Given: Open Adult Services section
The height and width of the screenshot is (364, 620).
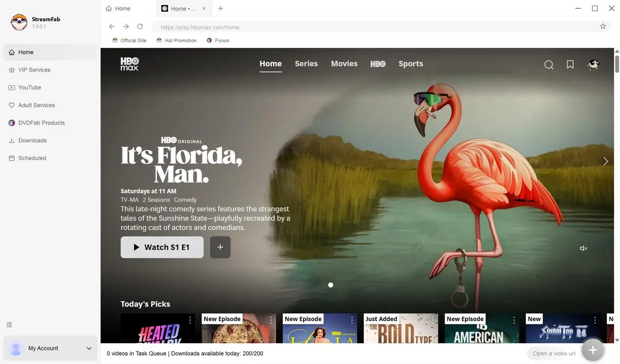Looking at the screenshot, I should (x=50, y=105).
